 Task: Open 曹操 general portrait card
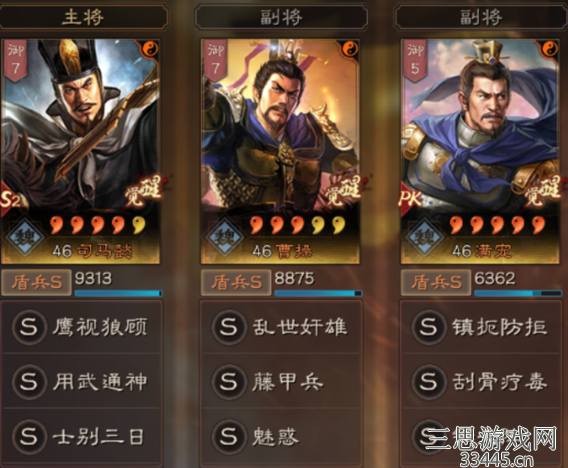point(280,151)
